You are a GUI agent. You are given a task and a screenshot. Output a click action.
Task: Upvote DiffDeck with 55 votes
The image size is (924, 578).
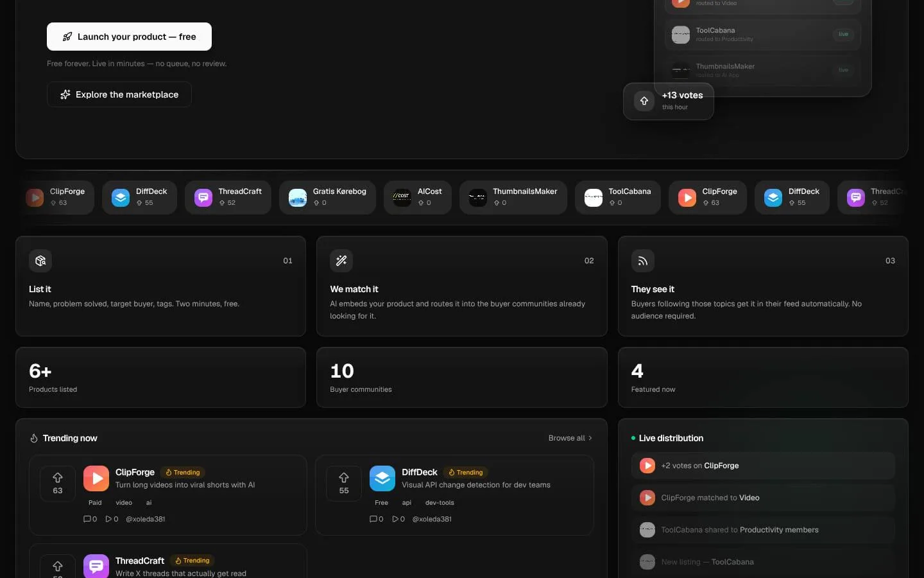(344, 484)
